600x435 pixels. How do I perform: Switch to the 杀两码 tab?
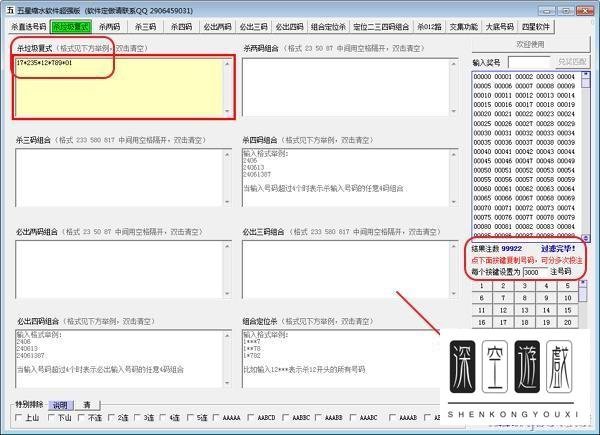109,27
